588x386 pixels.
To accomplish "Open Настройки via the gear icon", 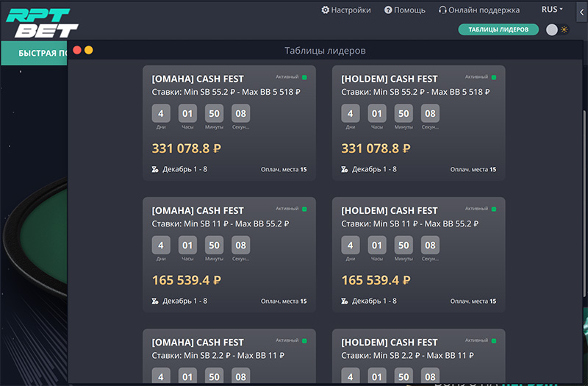I will pyautogui.click(x=326, y=10).
